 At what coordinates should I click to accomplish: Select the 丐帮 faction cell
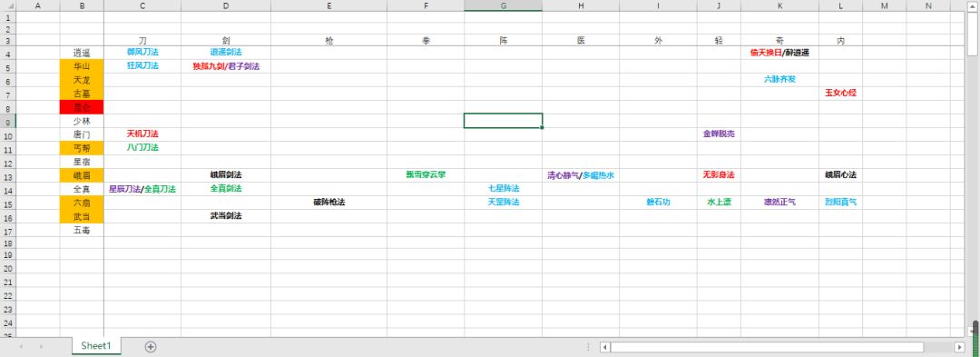pos(82,147)
